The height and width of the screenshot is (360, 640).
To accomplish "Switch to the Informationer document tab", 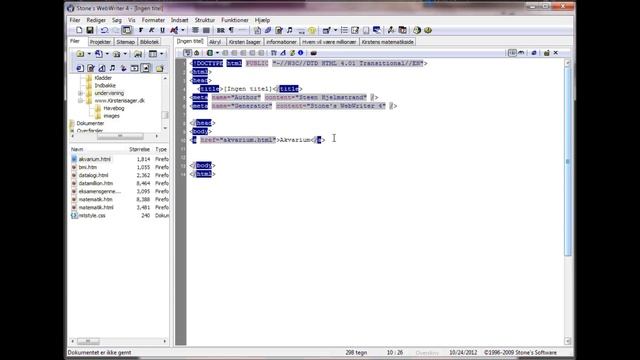I will (281, 42).
